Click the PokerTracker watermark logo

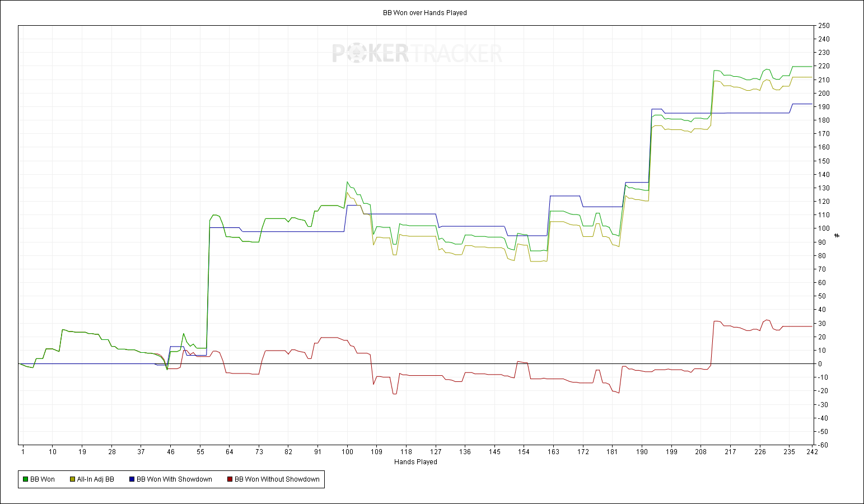[x=417, y=54]
